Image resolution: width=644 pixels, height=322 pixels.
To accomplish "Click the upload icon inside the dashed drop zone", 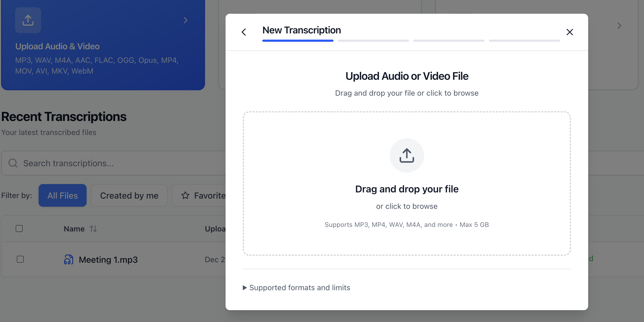I will pos(407,155).
